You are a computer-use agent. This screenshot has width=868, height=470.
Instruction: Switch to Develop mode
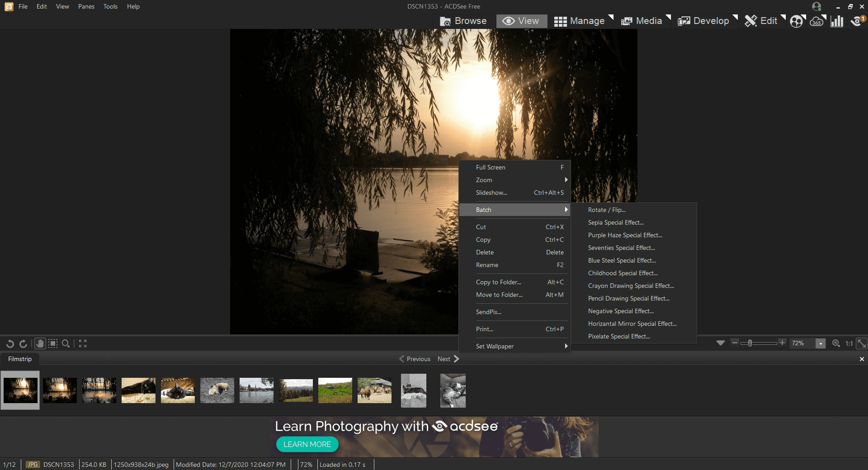pyautogui.click(x=703, y=21)
